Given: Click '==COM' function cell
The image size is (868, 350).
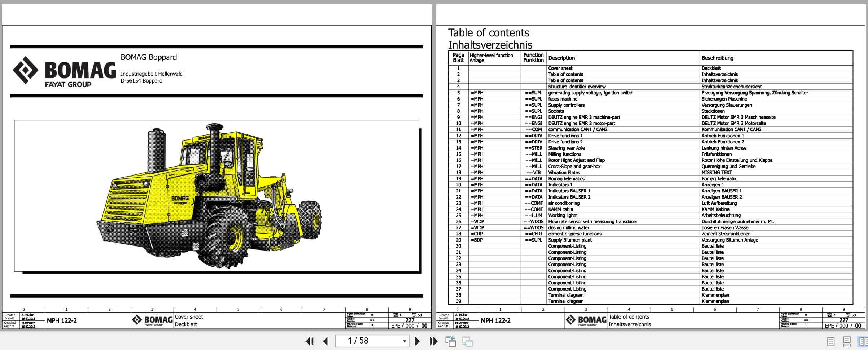Looking at the screenshot, I should (x=534, y=129).
